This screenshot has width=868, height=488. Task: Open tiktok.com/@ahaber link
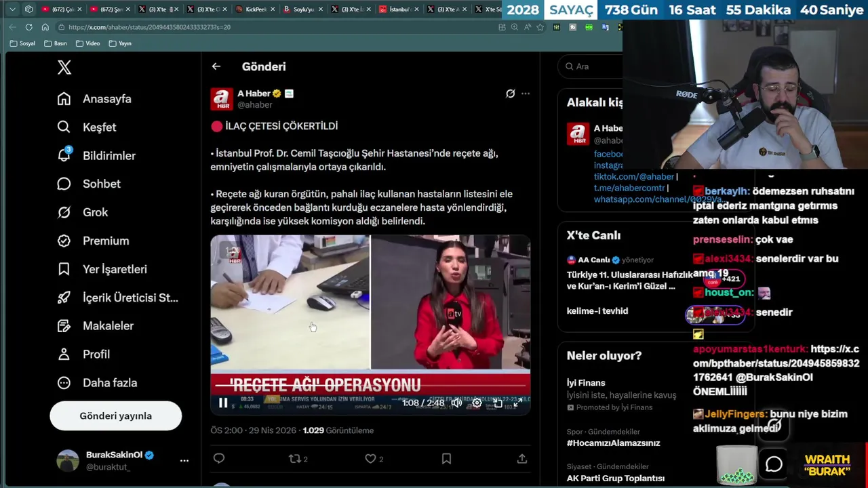pos(634,176)
